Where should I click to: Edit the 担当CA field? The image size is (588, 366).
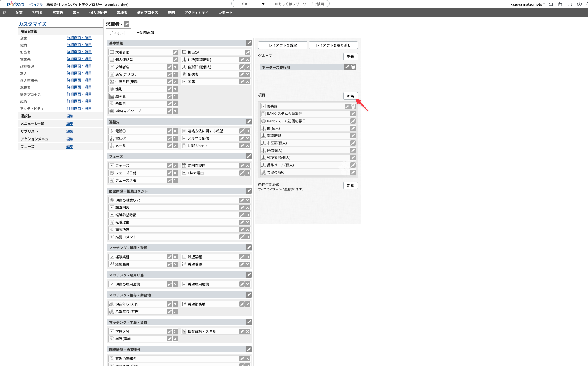[x=248, y=52]
